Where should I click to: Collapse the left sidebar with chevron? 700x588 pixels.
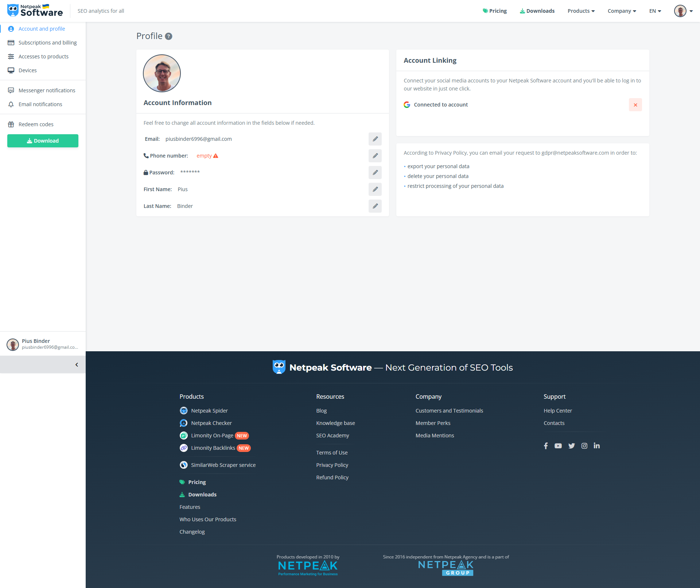[x=77, y=365]
